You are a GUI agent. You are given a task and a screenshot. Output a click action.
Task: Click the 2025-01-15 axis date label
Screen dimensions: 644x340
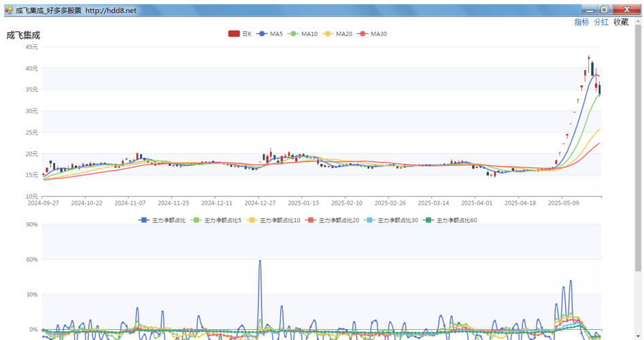click(303, 203)
